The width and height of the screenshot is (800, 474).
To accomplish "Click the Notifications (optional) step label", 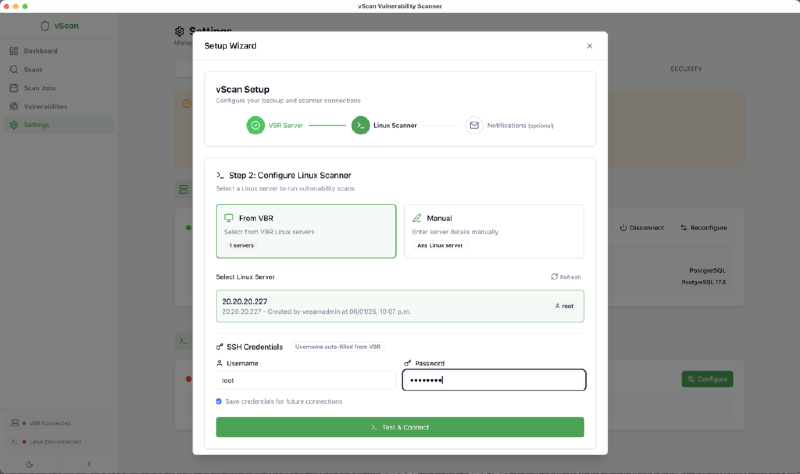I will point(520,126).
